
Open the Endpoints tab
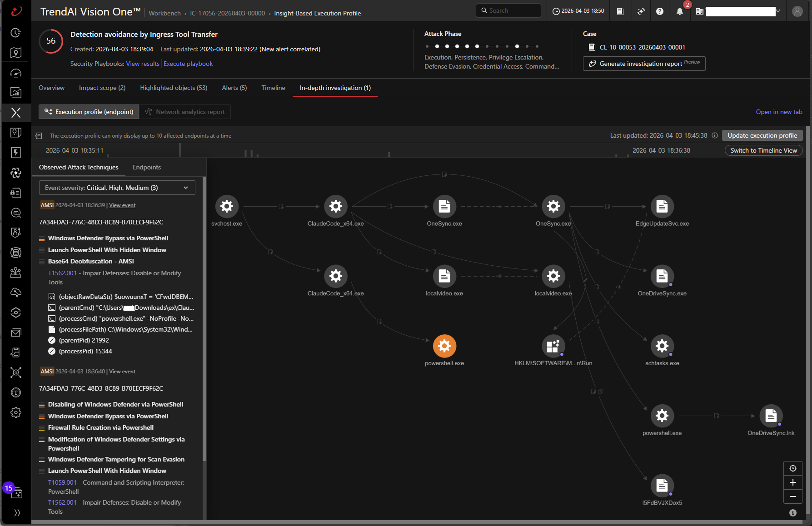pos(146,167)
